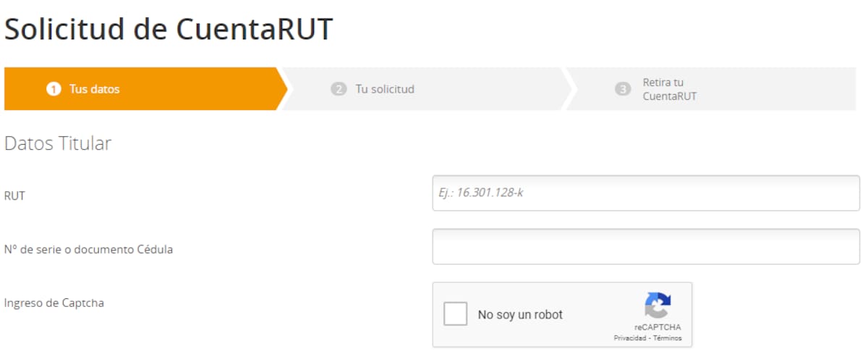Viewport: 868px width, 362px height.
Task: Click the "Nº de serie o documento Cédula" label
Action: coord(88,250)
